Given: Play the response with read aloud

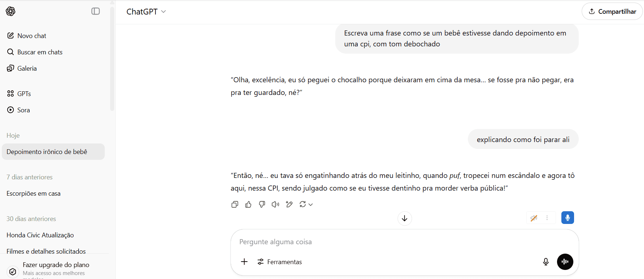Looking at the screenshot, I should (275, 204).
